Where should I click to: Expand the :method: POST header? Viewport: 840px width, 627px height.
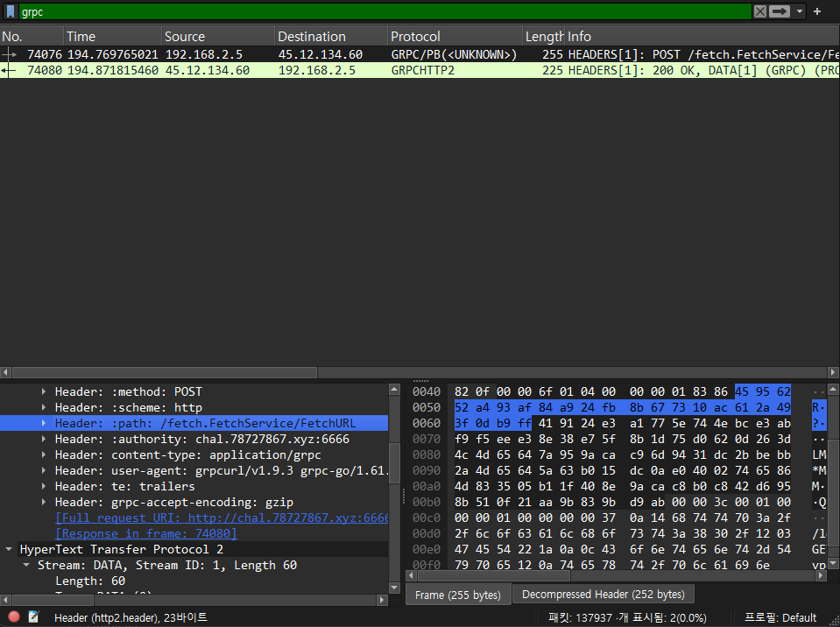coord(44,392)
